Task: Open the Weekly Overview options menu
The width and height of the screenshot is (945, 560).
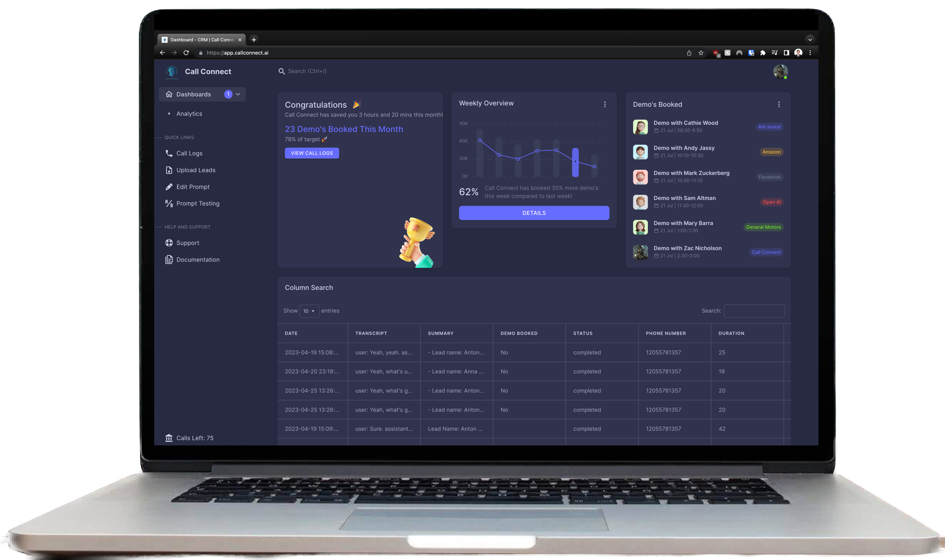Action: [605, 104]
